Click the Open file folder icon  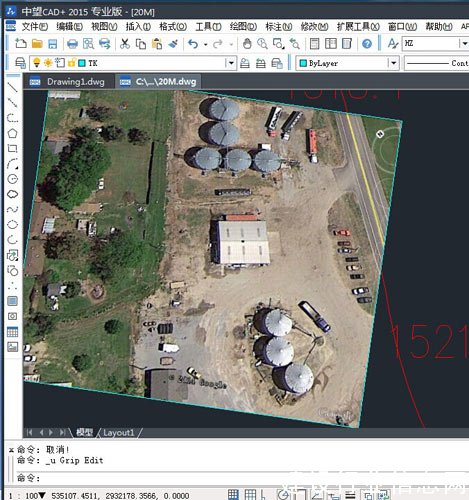pyautogui.click(x=37, y=43)
